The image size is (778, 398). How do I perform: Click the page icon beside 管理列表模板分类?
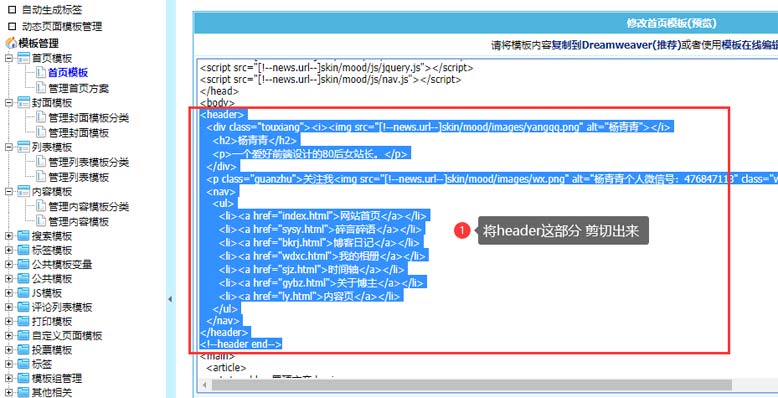(41, 162)
